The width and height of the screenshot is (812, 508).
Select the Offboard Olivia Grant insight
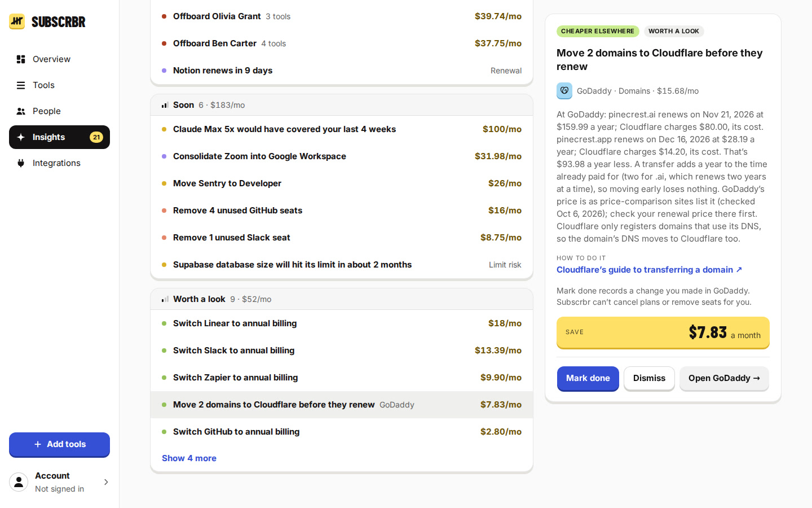[342, 16]
